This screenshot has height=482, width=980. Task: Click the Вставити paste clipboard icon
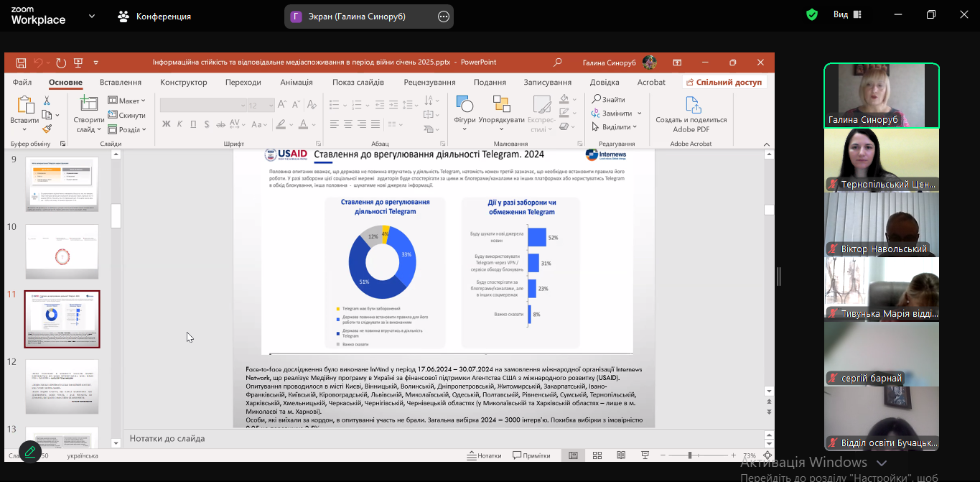(24, 106)
